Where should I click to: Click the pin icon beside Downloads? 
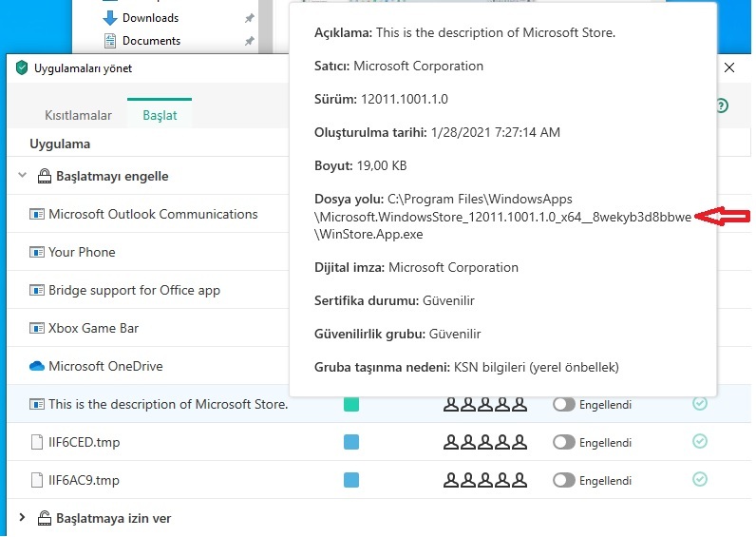(x=249, y=18)
